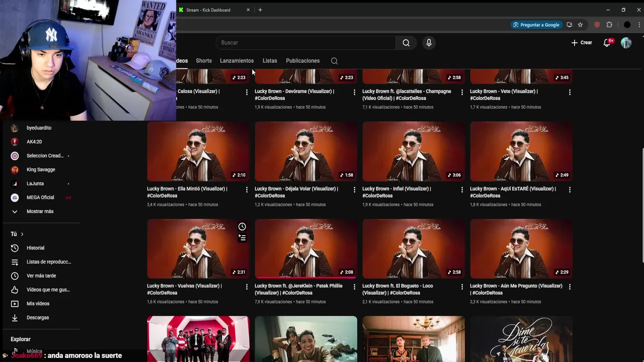
Task: Open Déjala Volar video thumbnail
Action: 306,151
